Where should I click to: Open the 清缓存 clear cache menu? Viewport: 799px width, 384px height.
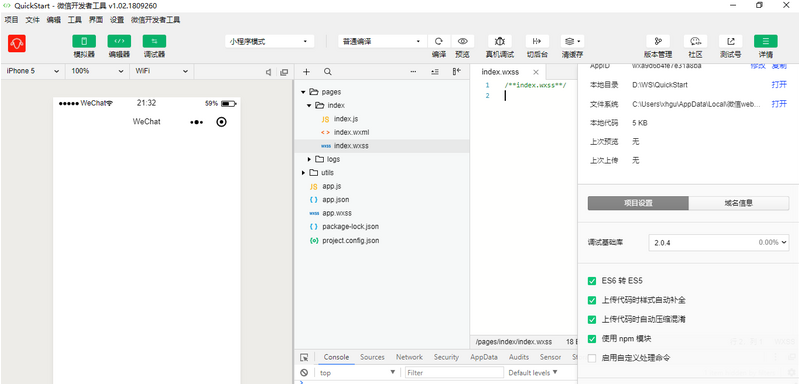(573, 41)
